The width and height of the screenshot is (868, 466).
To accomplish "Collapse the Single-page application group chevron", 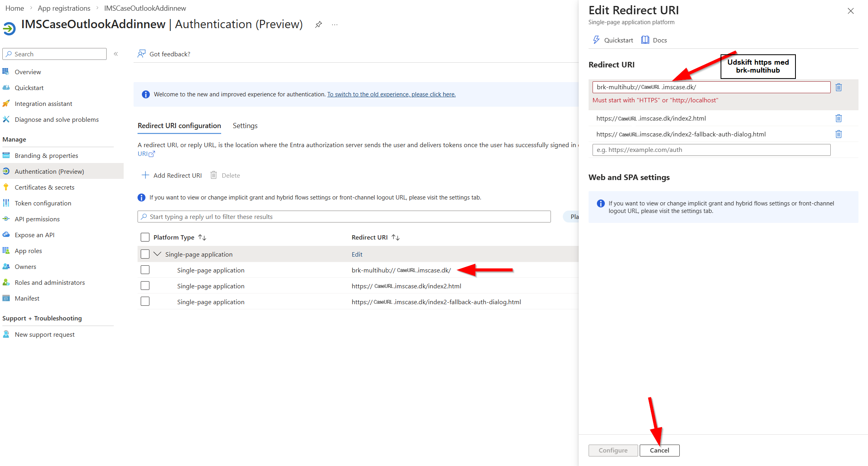I will [157, 254].
